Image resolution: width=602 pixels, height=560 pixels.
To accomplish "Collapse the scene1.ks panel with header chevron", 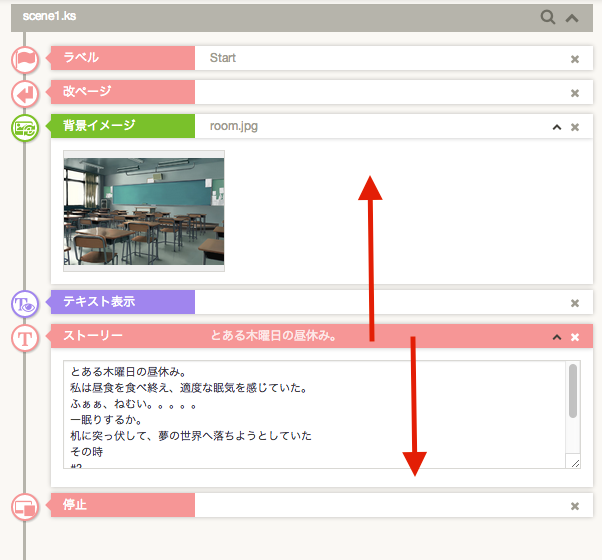I will pyautogui.click(x=572, y=17).
